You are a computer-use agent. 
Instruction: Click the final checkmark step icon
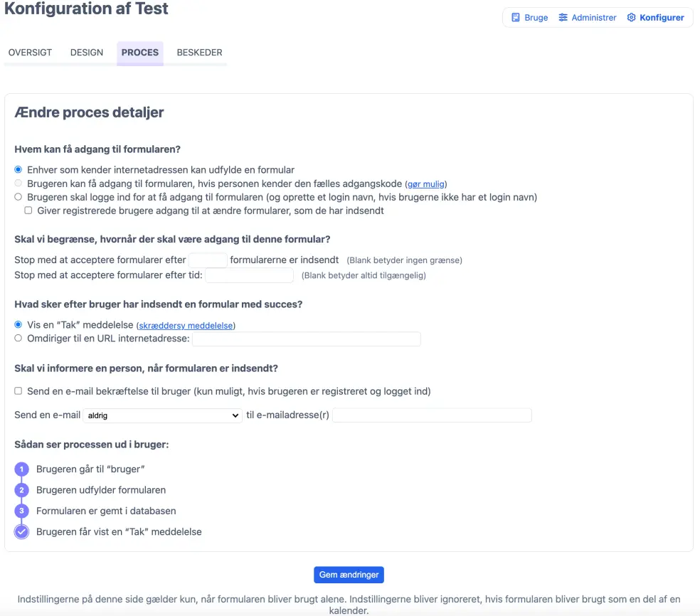[x=21, y=531]
